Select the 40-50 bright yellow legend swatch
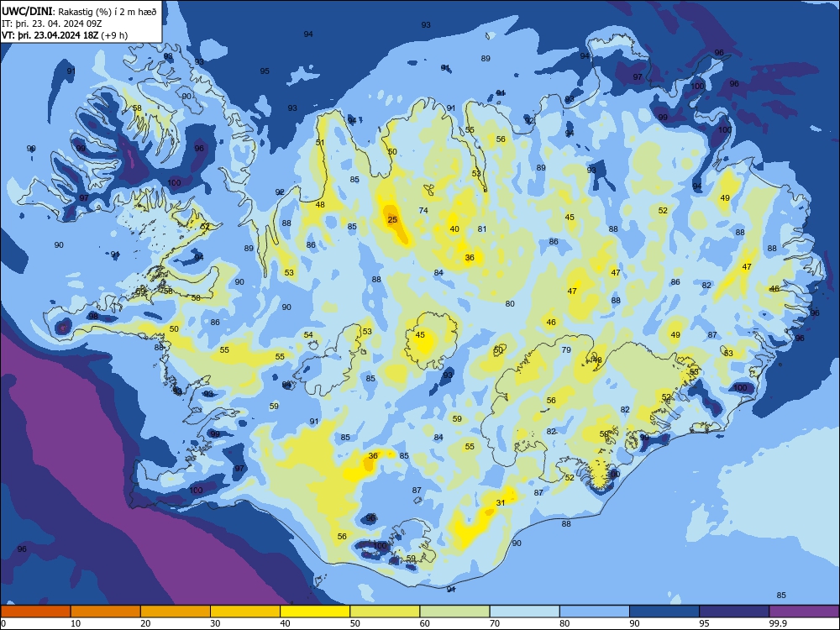The image size is (840, 630). pyautogui.click(x=315, y=612)
